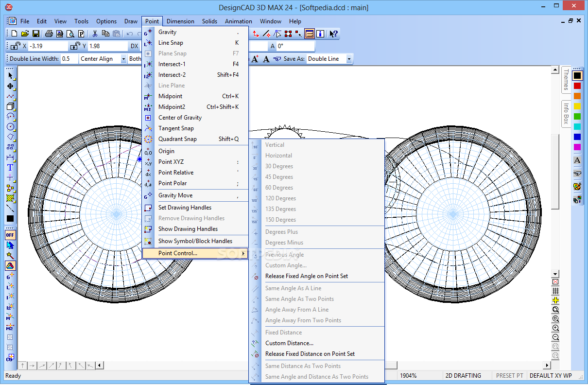
Task: Choose Center of Gravity menu item
Action: pyautogui.click(x=195, y=118)
